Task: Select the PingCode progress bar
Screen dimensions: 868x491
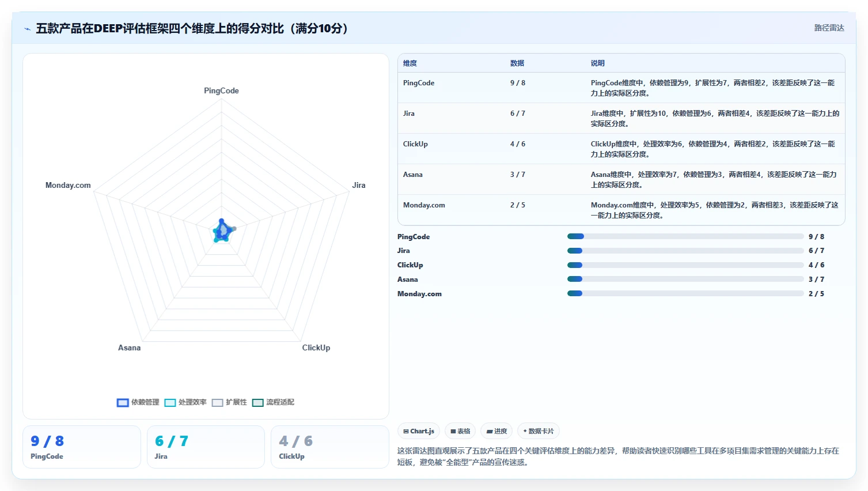Action: tap(685, 236)
